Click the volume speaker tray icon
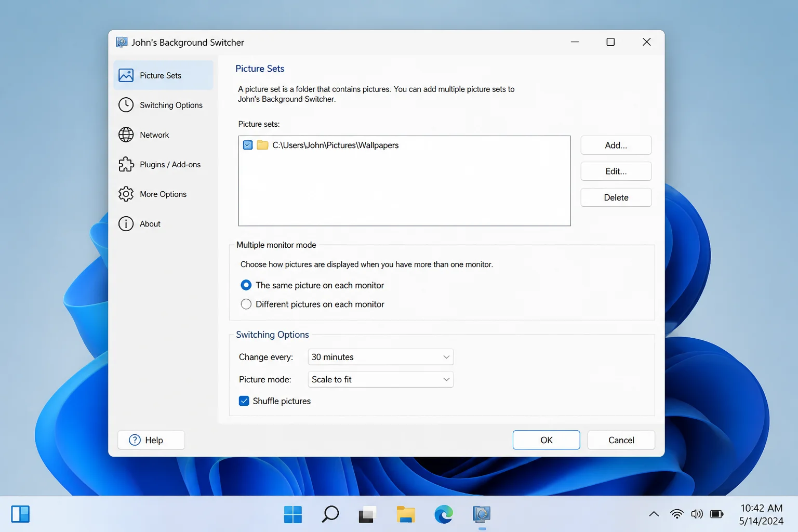This screenshot has height=532, width=798. [x=697, y=514]
